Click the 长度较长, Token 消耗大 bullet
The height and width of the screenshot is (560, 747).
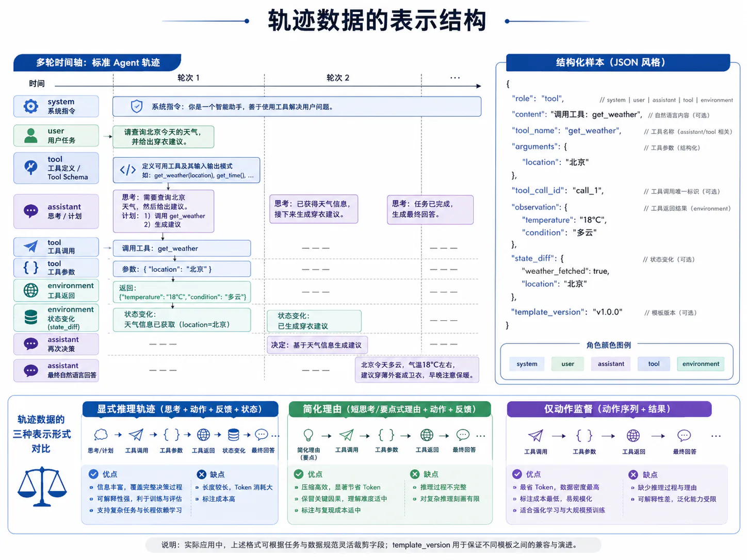coord(237,487)
